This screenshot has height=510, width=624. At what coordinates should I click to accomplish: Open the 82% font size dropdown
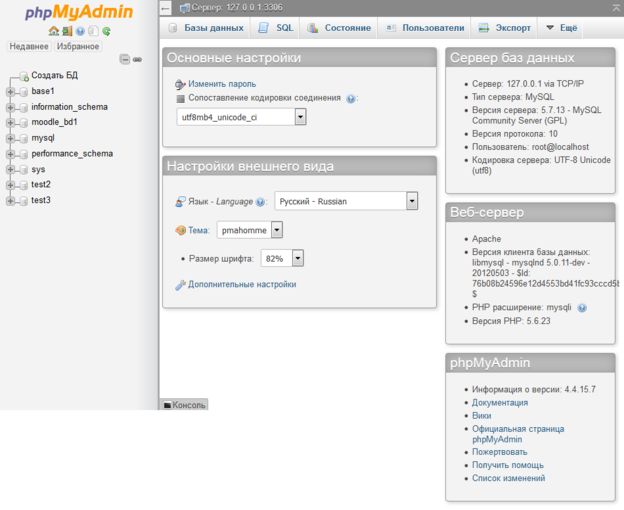point(282,259)
